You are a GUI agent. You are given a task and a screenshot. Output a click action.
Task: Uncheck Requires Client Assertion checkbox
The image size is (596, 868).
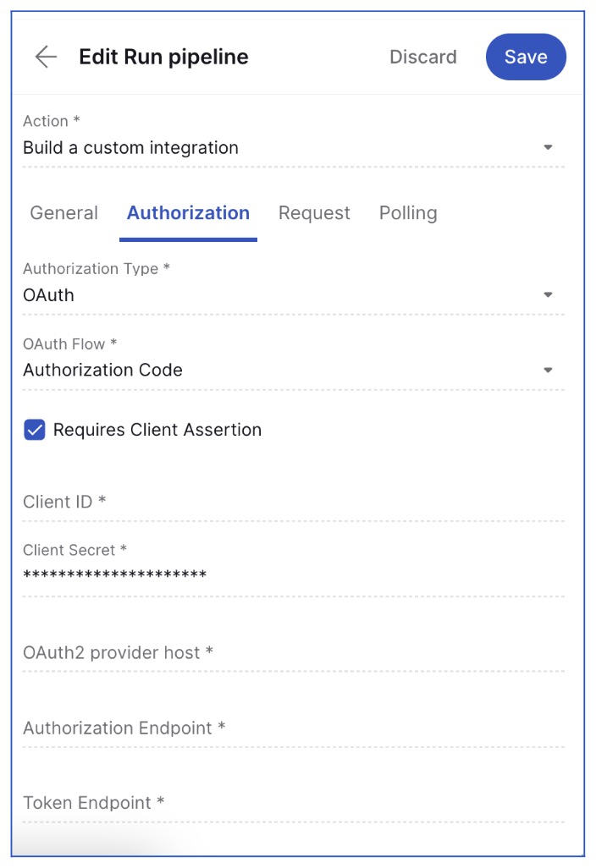pos(35,430)
